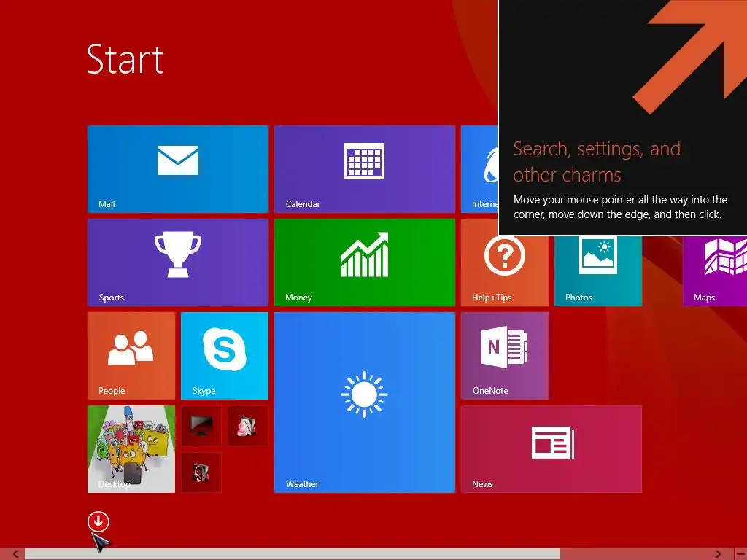Open the Money tile
The image size is (747, 560).
[365, 262]
